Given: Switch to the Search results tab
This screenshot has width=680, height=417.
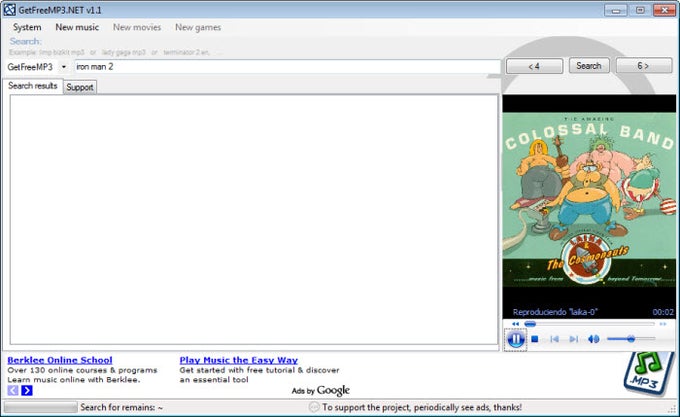Looking at the screenshot, I should click(33, 86).
